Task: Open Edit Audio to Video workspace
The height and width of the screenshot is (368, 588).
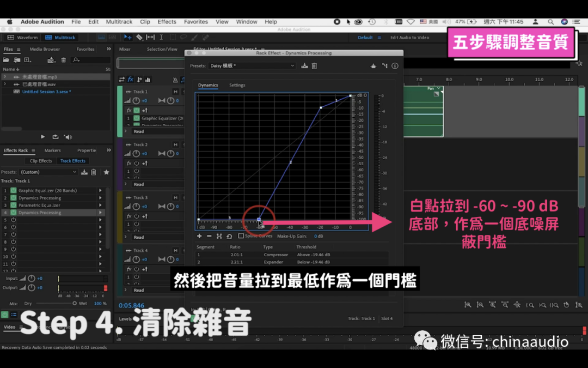Action: [409, 38]
